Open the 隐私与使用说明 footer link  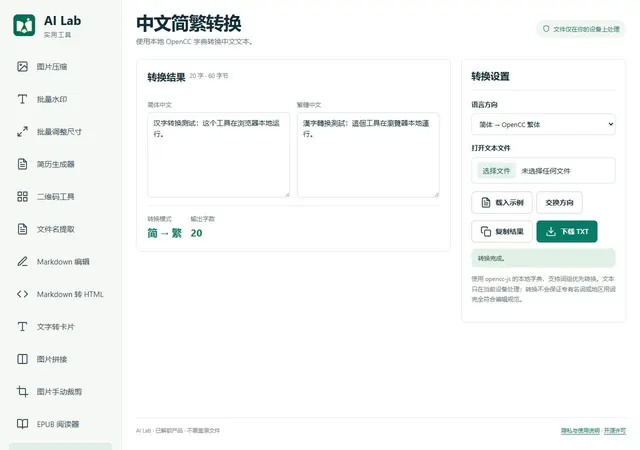click(580, 430)
